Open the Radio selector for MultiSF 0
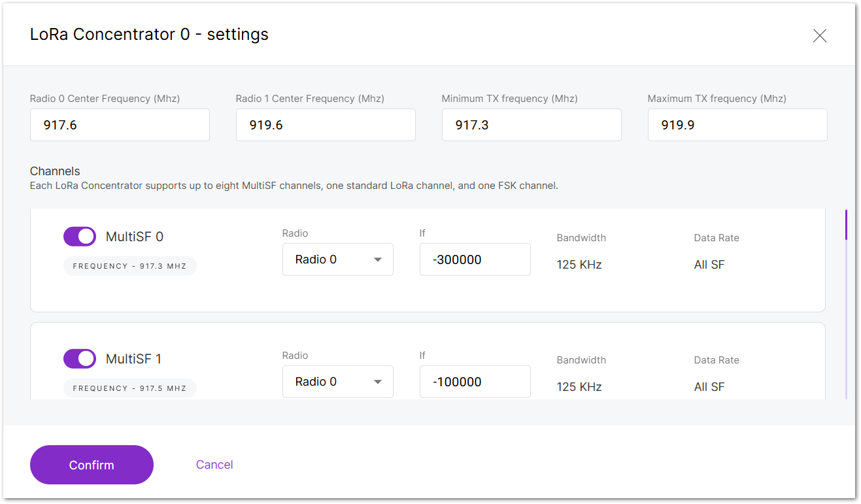Viewport: 861px width, 504px height. point(337,259)
